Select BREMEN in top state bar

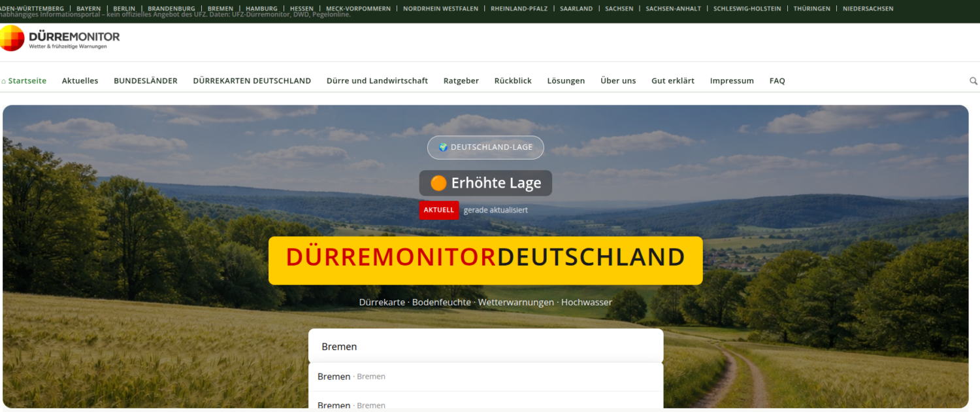(220, 9)
